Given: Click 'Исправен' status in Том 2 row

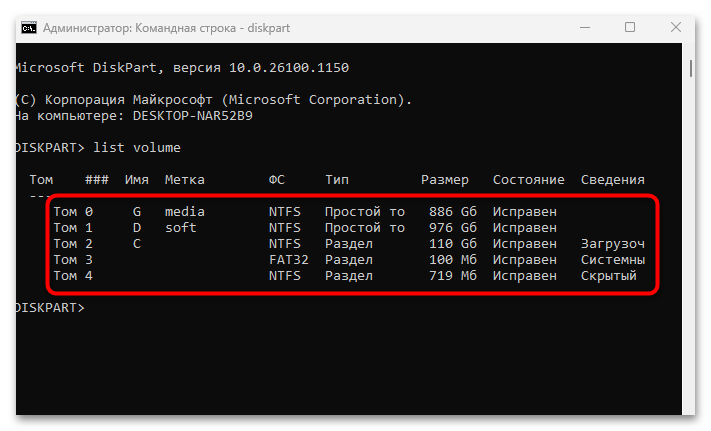Looking at the screenshot, I should point(525,244).
